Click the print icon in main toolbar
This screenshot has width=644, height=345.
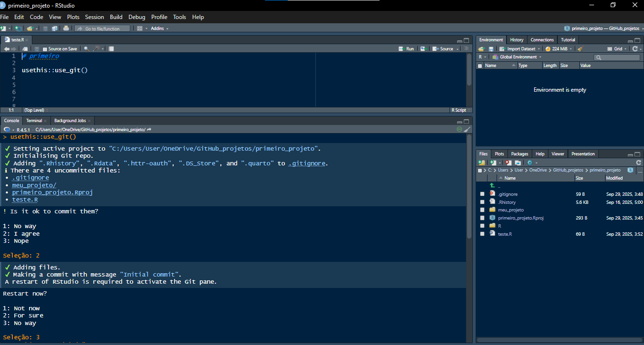66,29
